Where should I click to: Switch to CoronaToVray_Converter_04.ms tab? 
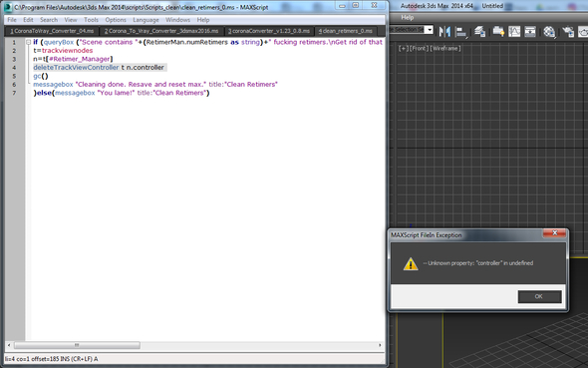(x=52, y=31)
